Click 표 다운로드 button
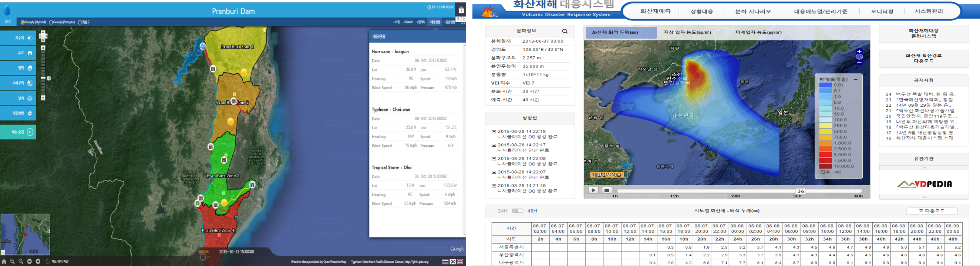Screen dimensions: 980x266 (x=931, y=211)
